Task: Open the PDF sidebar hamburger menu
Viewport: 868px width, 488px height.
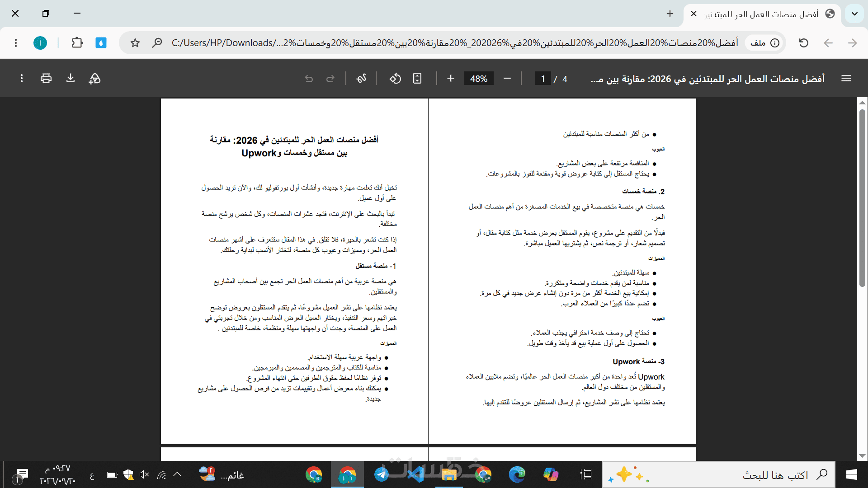Action: click(x=846, y=79)
